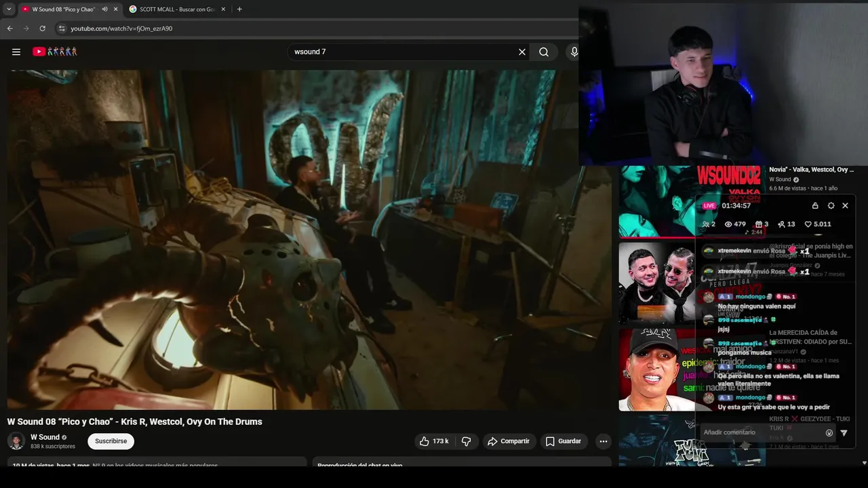Open a new browser tab
Viewport: 868px width, 488px height.
239,9
